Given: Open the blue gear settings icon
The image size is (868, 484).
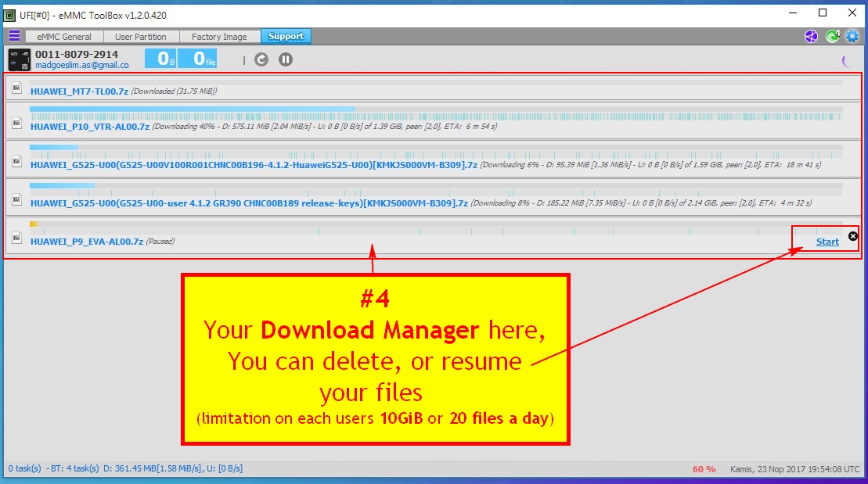Looking at the screenshot, I should point(852,37).
